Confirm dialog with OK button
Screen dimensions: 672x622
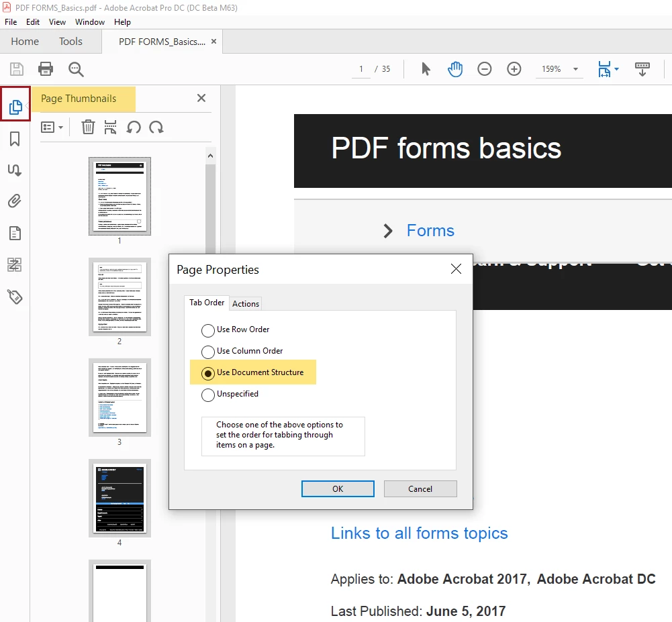(338, 488)
